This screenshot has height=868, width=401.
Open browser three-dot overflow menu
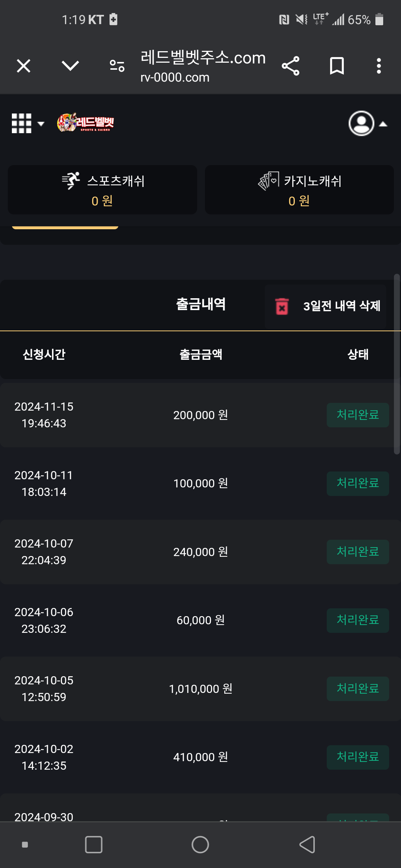pos(379,66)
